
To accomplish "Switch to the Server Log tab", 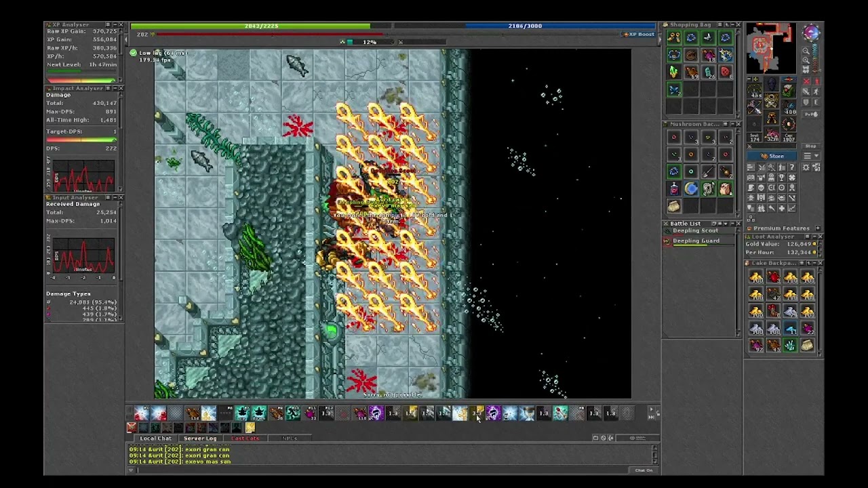I will [200, 439].
